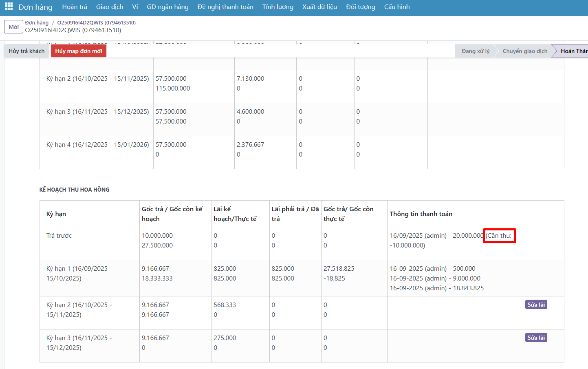Open the apps grid menu icon
The image size is (588, 369).
tap(9, 7)
